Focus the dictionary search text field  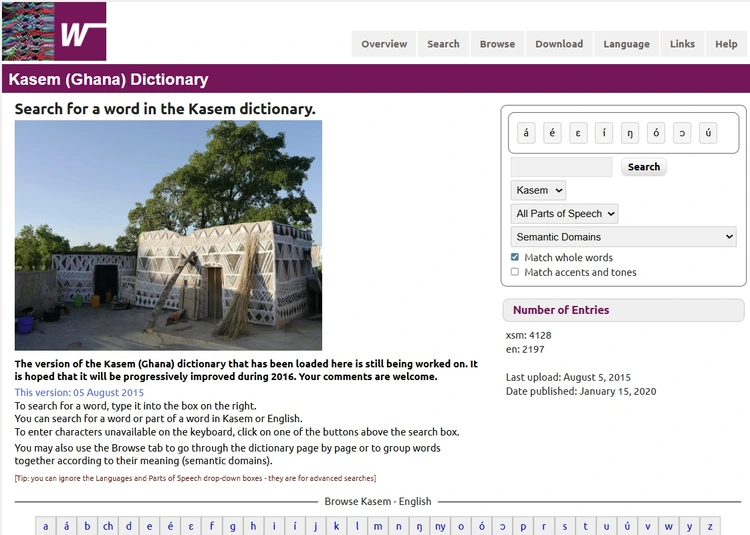(x=561, y=167)
